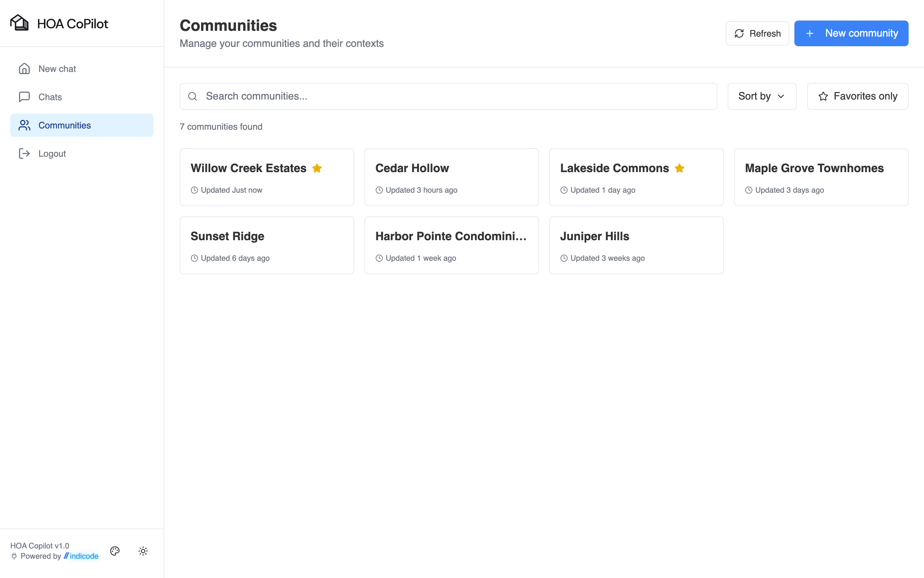This screenshot has width=924, height=578.
Task: Click Logout in sidebar
Action: coord(82,154)
